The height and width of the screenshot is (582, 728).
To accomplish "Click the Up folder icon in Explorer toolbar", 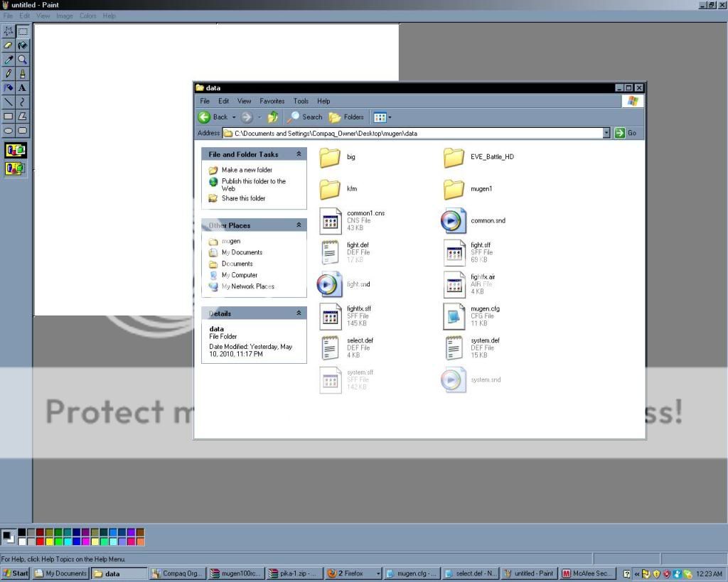I will tap(273, 117).
